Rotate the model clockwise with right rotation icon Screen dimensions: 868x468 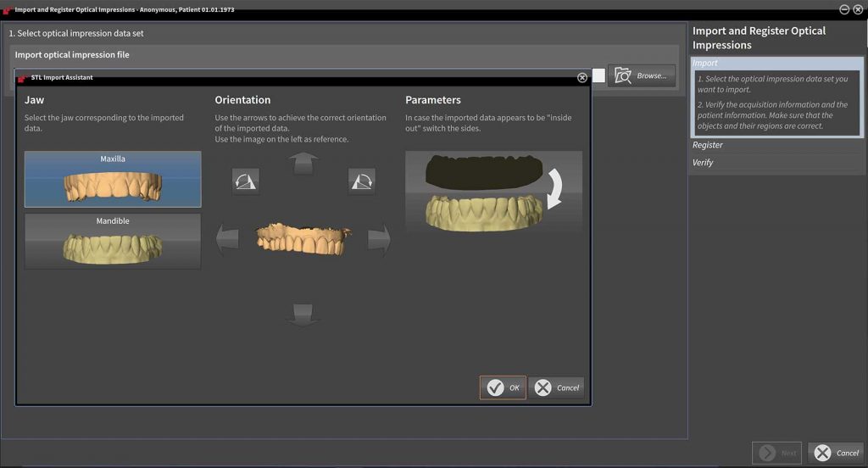point(361,181)
